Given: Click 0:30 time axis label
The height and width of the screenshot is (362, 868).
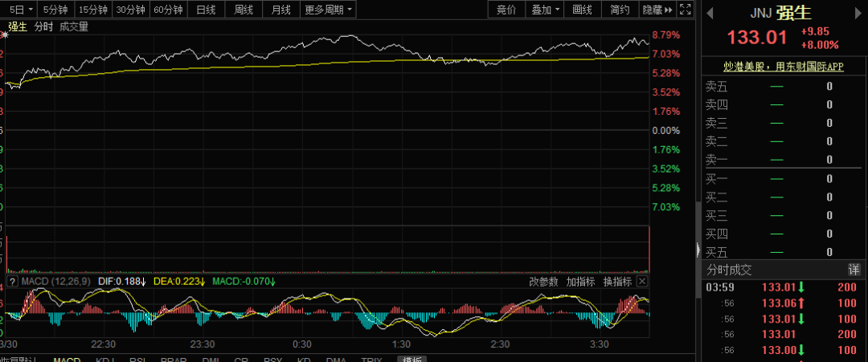Looking at the screenshot, I should pyautogui.click(x=301, y=344).
